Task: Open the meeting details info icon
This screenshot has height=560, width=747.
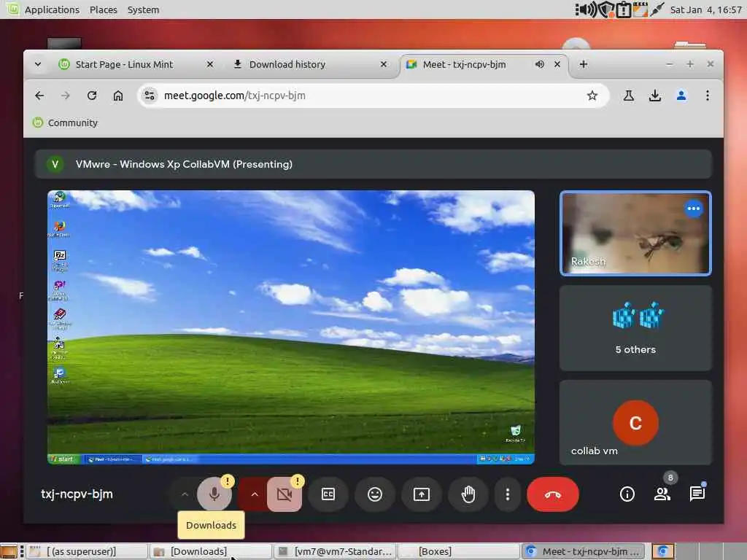Action: (627, 494)
